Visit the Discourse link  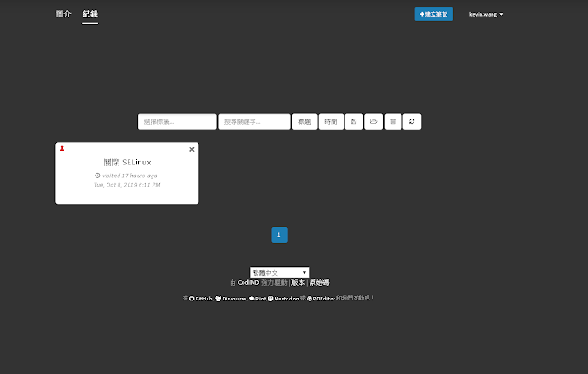click(231, 299)
